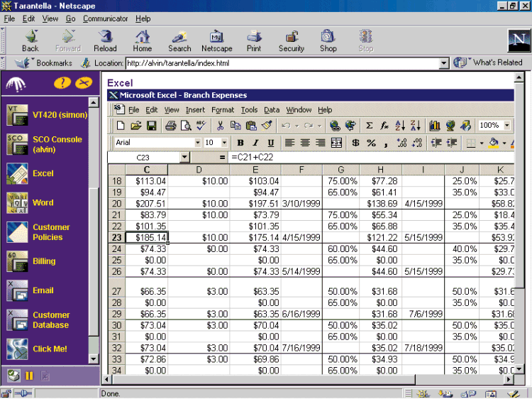Click the Increase Decimal icon
The image size is (532, 399).
pyautogui.click(x=401, y=143)
